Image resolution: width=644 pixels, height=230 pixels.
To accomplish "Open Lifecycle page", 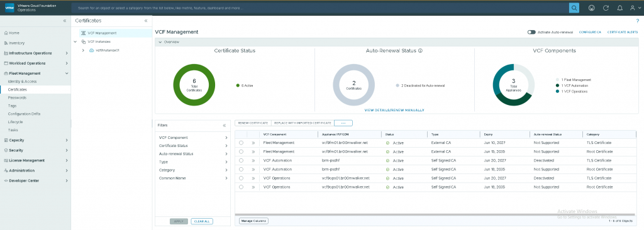I will (x=16, y=122).
